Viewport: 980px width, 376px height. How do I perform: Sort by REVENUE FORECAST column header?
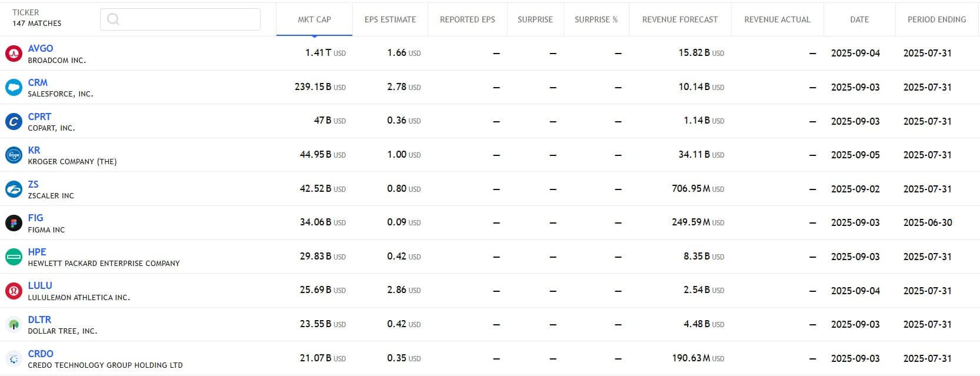680,19
